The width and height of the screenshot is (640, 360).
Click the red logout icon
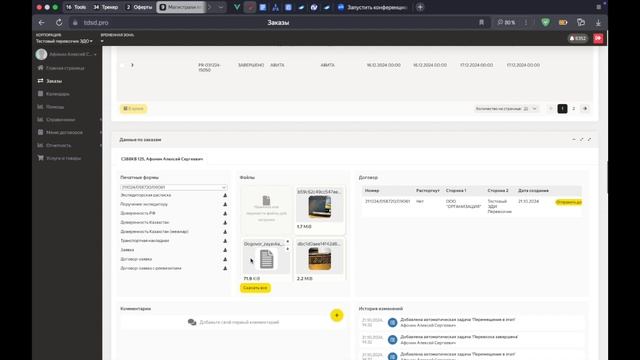598,38
